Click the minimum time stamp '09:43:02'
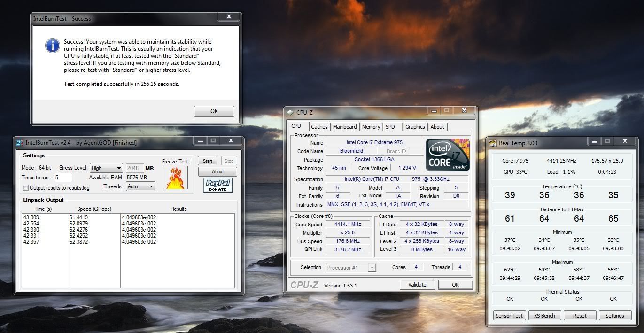The image size is (644, 333). [x=510, y=249]
